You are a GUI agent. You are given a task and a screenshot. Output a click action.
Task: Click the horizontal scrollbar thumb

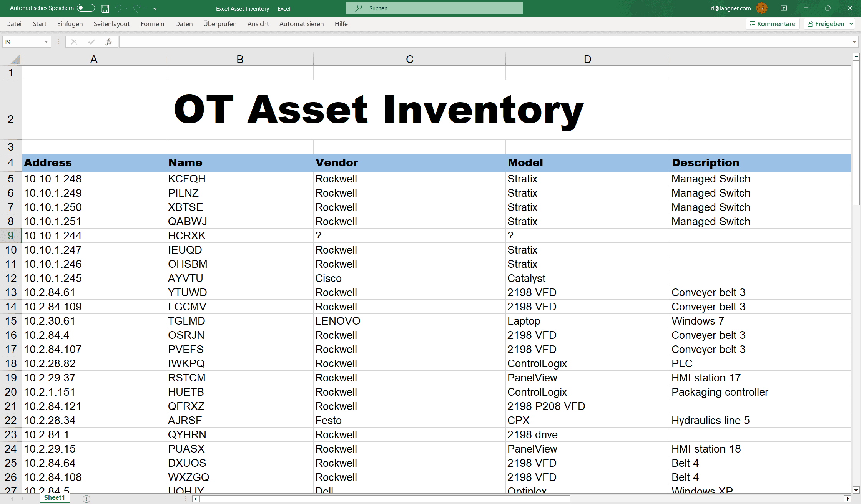coord(385,499)
